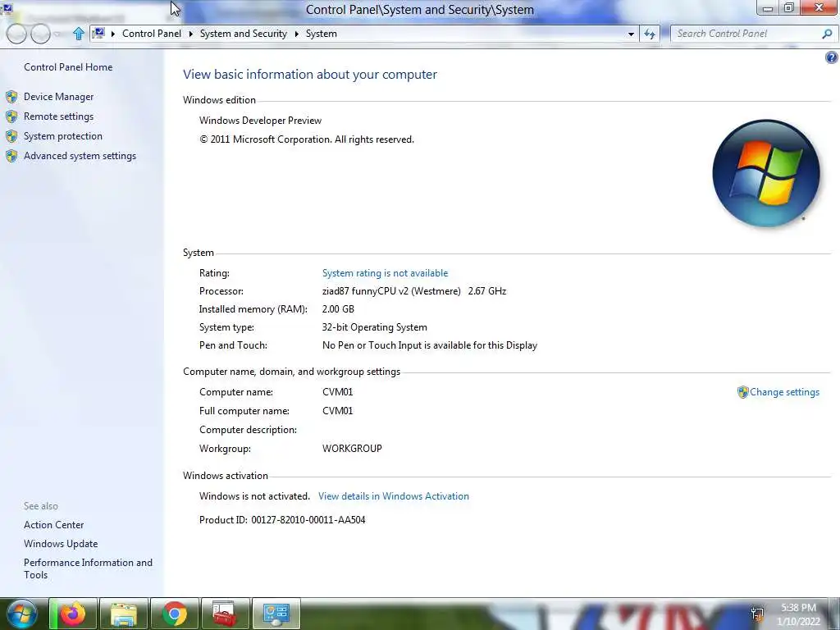Click Change settings link
Screen dimensions: 840x630
point(784,392)
